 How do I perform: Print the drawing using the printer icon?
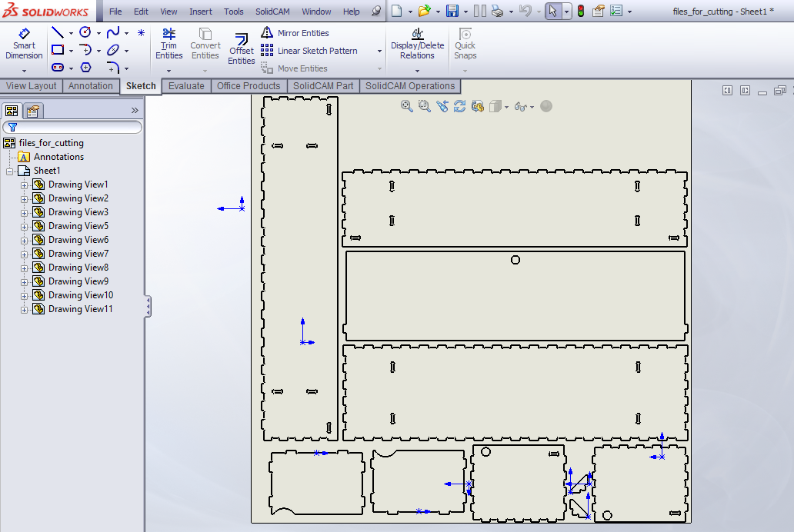point(497,11)
